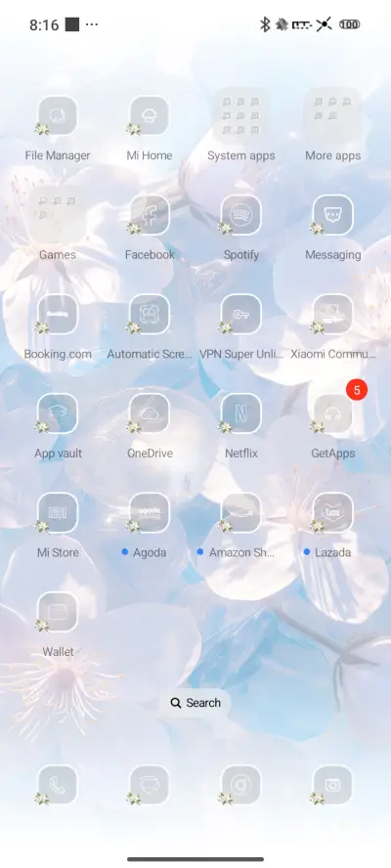Launch the Chrome browser dock icon
Screen dimensions: 391x868
240,785
